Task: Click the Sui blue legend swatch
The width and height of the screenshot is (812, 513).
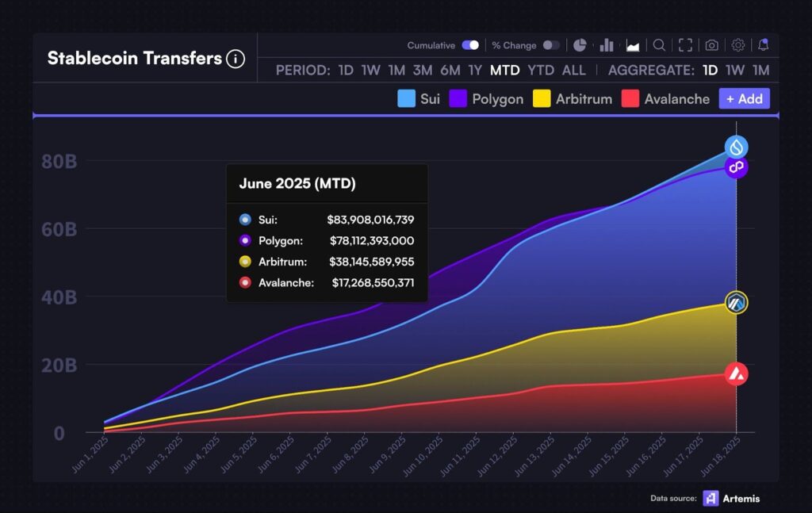Action: click(x=406, y=98)
